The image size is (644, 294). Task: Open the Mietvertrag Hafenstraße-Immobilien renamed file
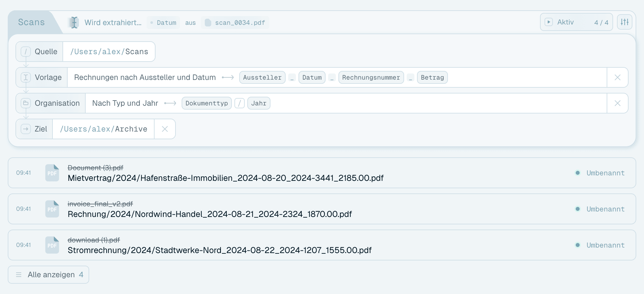point(226,178)
